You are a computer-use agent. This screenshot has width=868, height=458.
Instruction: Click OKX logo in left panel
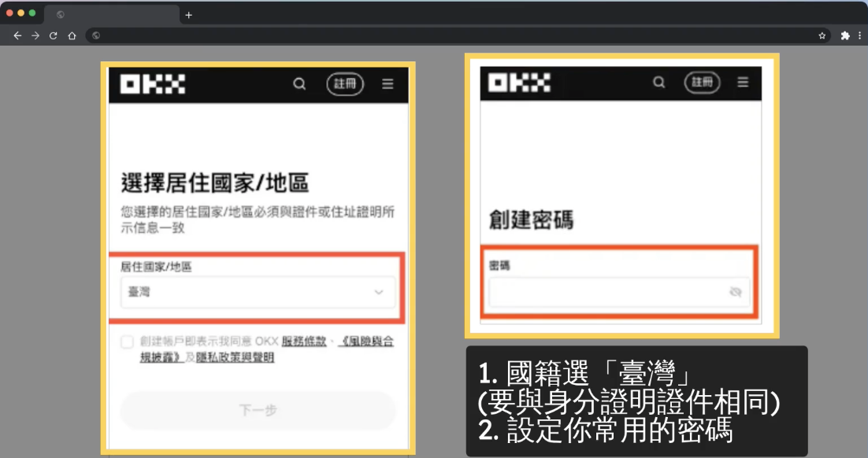point(153,84)
